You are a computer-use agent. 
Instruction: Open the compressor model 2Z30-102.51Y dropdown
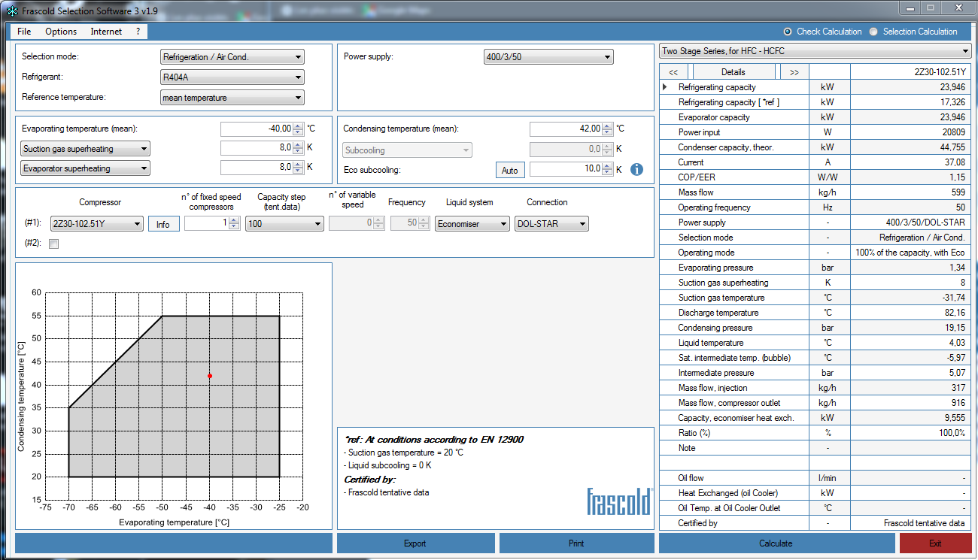(96, 223)
